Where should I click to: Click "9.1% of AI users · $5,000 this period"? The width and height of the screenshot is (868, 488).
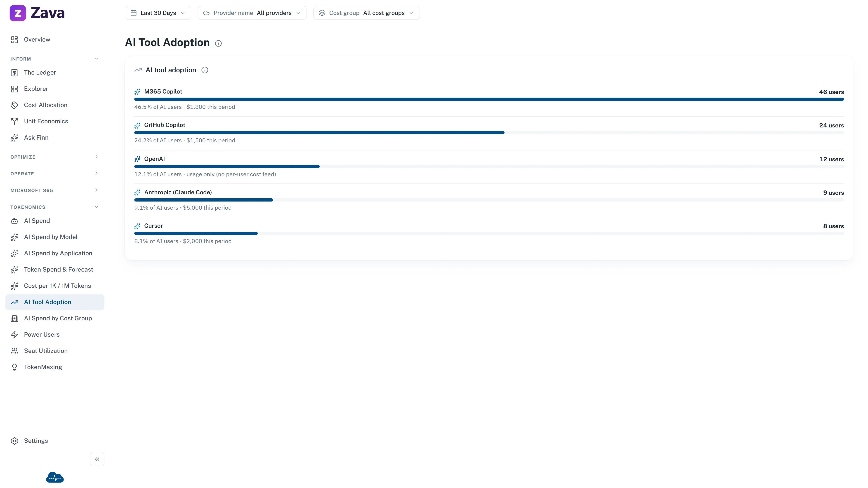point(183,208)
